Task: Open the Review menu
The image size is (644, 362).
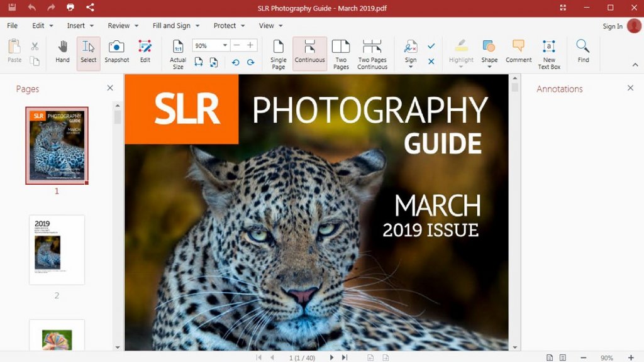Action: click(x=123, y=25)
